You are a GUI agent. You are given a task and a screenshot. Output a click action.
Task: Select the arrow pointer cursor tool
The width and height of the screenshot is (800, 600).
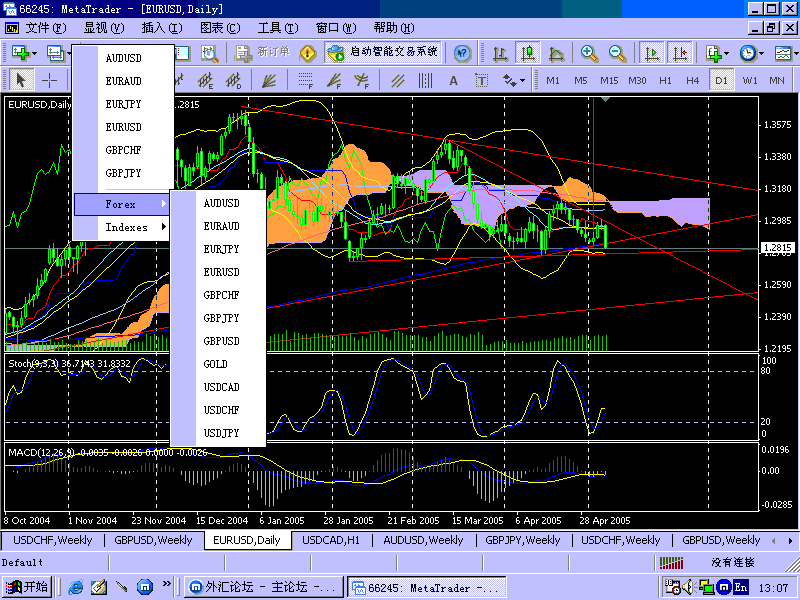click(21, 80)
